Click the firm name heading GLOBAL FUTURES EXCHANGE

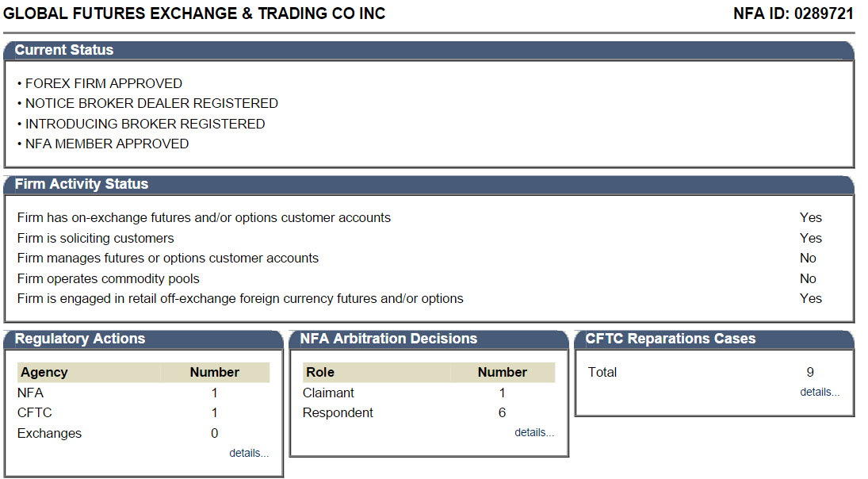pyautogui.click(x=194, y=13)
